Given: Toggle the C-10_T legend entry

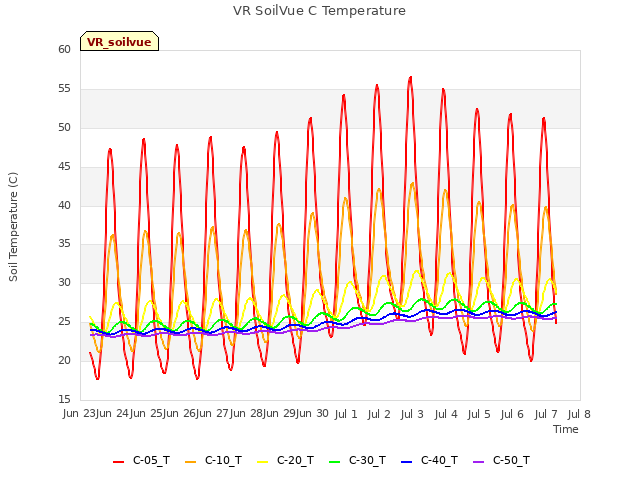Looking at the screenshot, I should coord(213,460).
